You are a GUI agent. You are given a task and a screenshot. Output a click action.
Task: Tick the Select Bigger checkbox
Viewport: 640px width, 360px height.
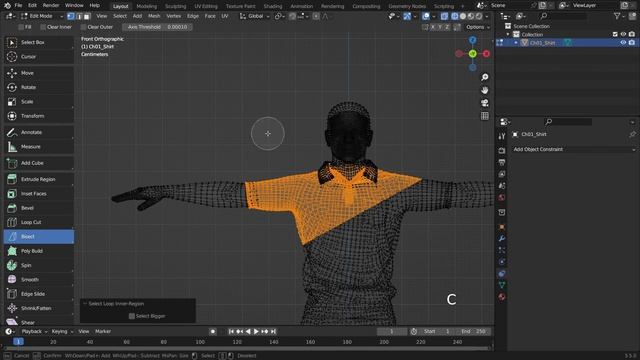click(x=131, y=316)
